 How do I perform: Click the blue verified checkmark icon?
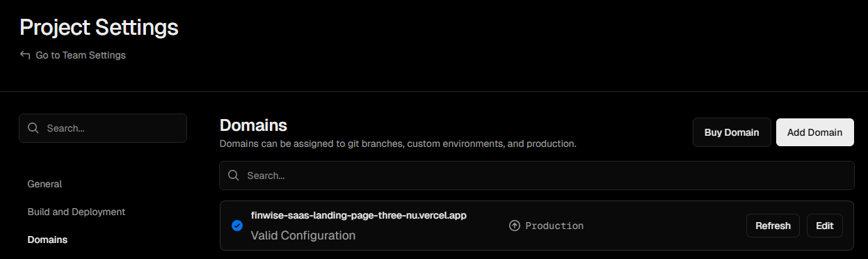pyautogui.click(x=236, y=226)
